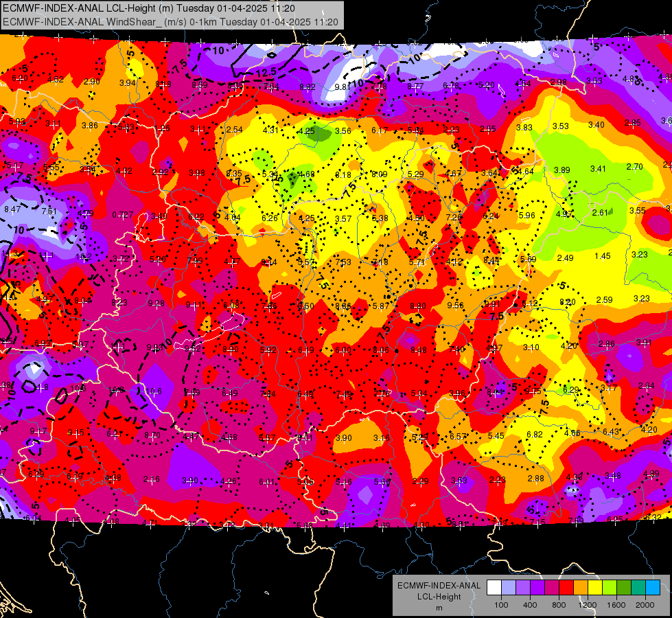This screenshot has height=618, width=672.
Task: Select the 2.49 grid value
Action: pos(566,258)
